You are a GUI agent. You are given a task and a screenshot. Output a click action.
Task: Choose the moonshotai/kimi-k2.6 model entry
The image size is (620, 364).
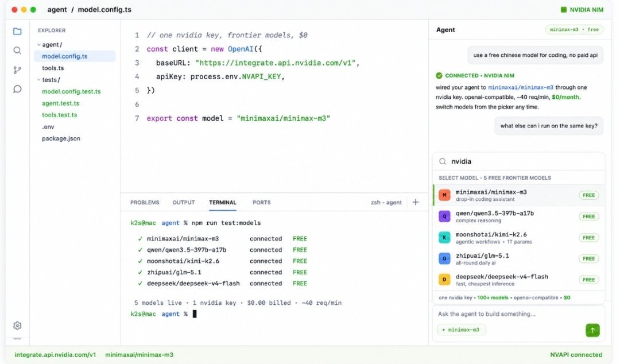tap(519, 237)
